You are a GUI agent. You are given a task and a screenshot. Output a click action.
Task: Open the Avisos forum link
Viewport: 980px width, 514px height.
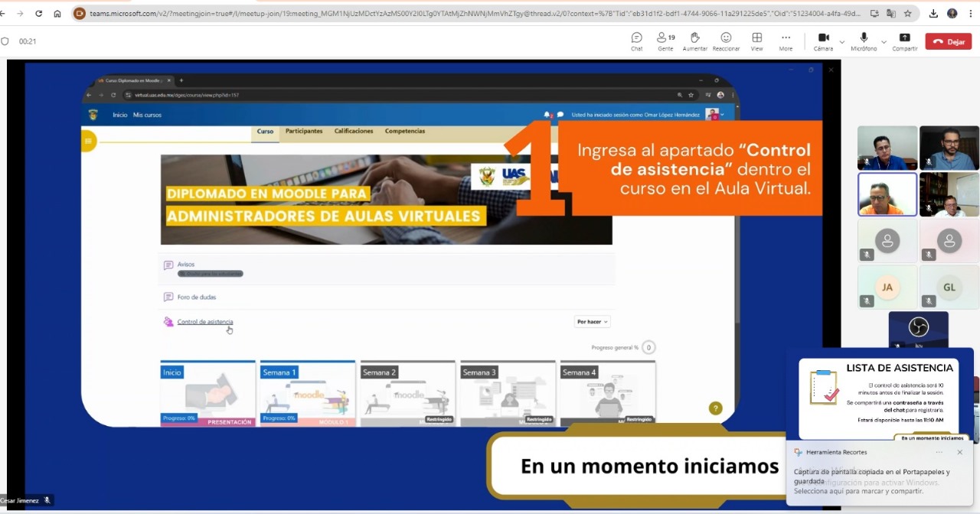tap(186, 265)
